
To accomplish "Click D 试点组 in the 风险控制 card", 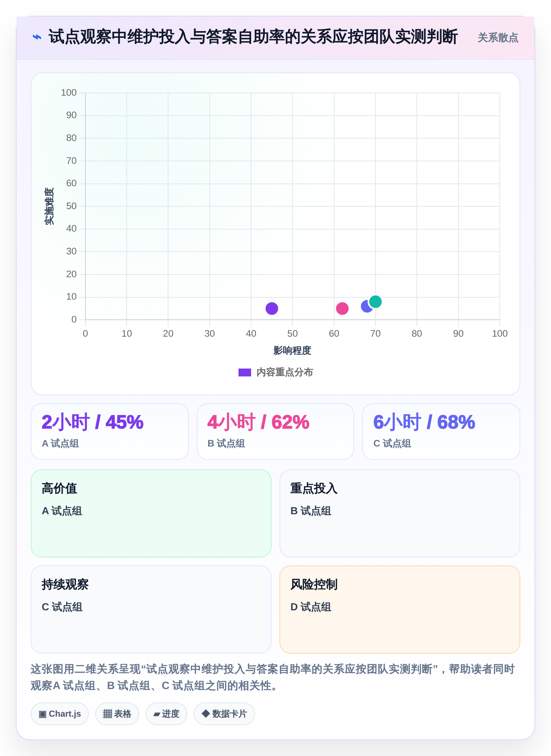I will (x=311, y=607).
